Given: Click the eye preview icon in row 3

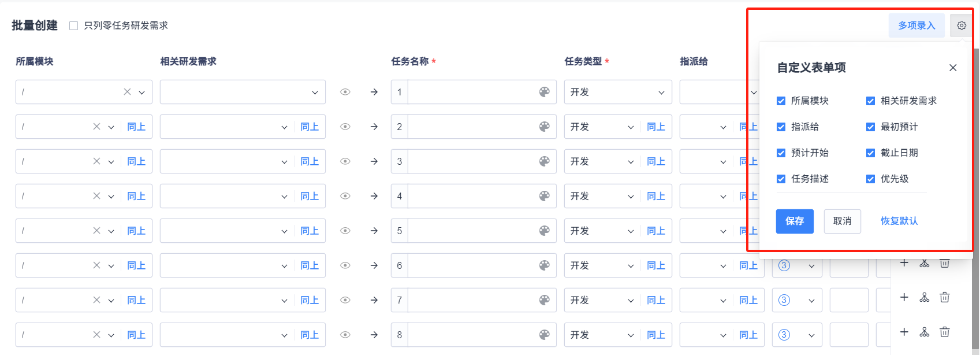Looking at the screenshot, I should [345, 161].
